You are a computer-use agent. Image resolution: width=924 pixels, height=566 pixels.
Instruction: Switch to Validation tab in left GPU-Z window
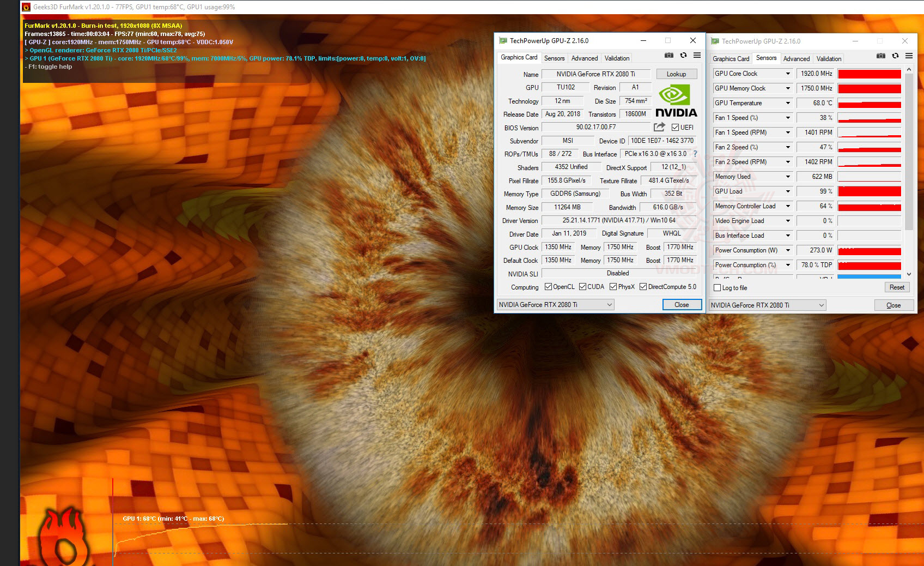click(x=617, y=58)
